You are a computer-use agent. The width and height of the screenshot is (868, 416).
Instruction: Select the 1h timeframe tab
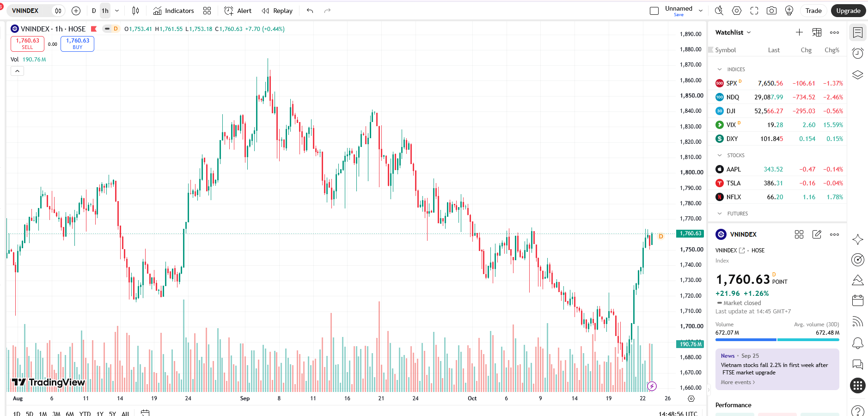pyautogui.click(x=105, y=11)
